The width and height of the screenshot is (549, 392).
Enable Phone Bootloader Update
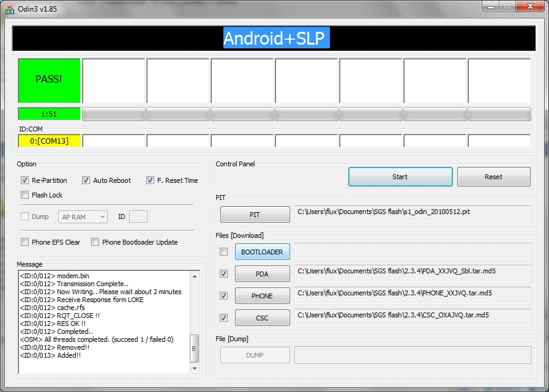95,242
